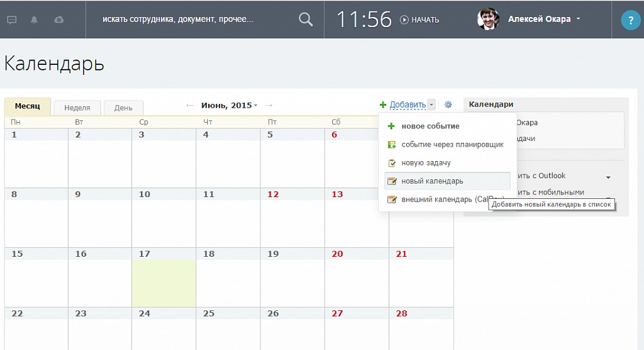This screenshot has width=644, height=350.
Task: Toggle the arrow next to Добавить
Action: click(431, 105)
